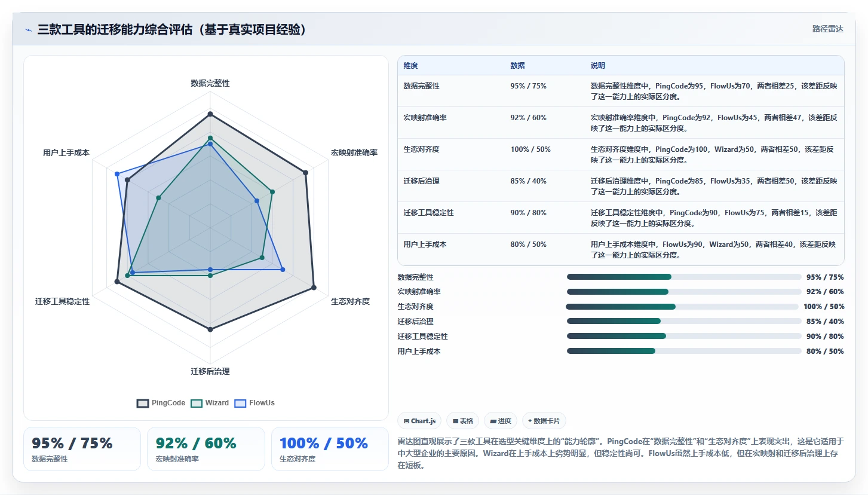Toggle Wizard legend entry in radar chart
The height and width of the screenshot is (495, 868).
210,403
